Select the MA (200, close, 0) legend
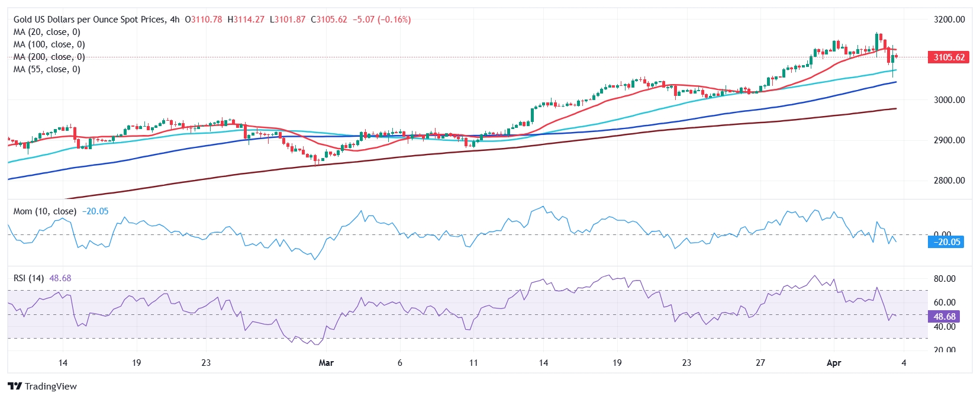This screenshot has width=980, height=399. pos(49,57)
